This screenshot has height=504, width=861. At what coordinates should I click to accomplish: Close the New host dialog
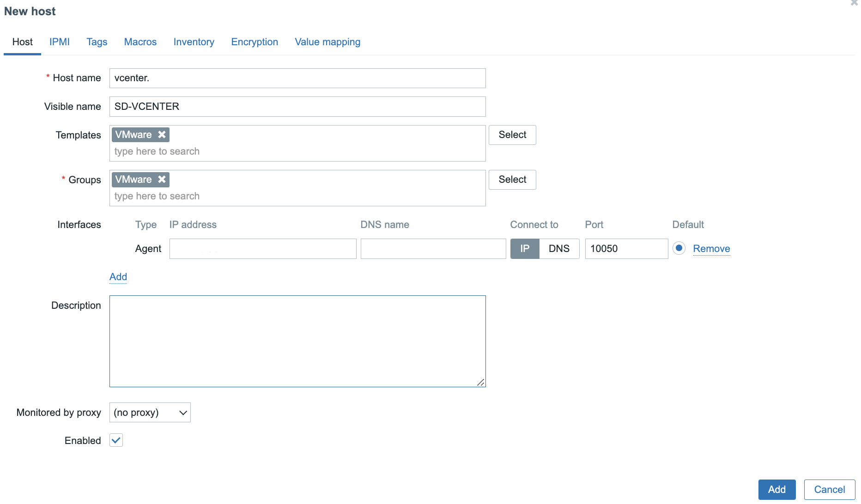[x=854, y=3]
